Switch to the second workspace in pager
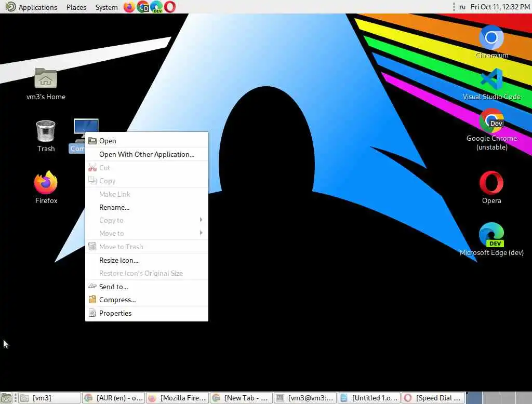 coord(490,398)
